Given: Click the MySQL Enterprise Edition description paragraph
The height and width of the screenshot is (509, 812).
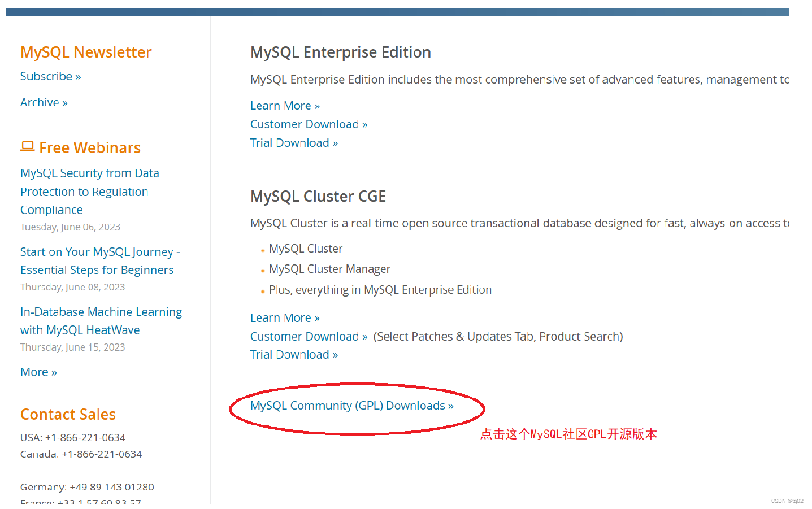Looking at the screenshot, I should [x=520, y=80].
